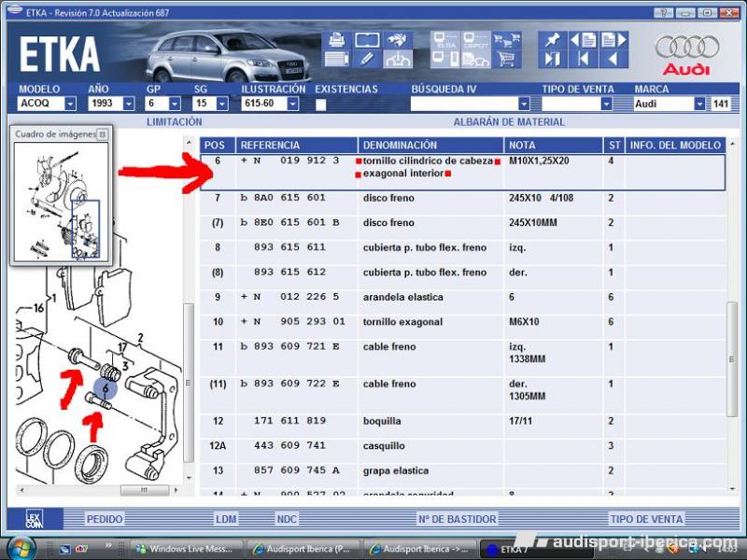Expand the AÑO dropdown showing 1993
Screen dimensions: 747x560
point(129,104)
